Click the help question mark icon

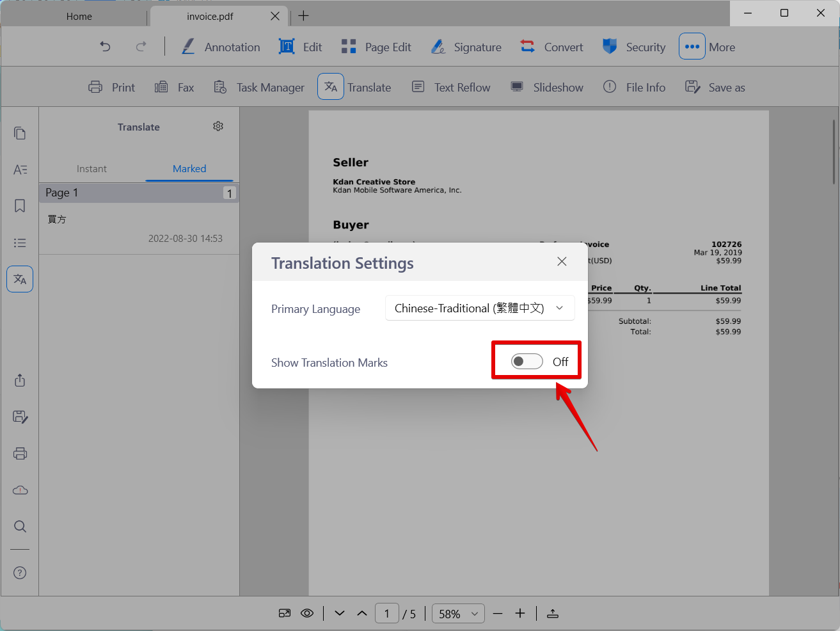[x=20, y=573]
